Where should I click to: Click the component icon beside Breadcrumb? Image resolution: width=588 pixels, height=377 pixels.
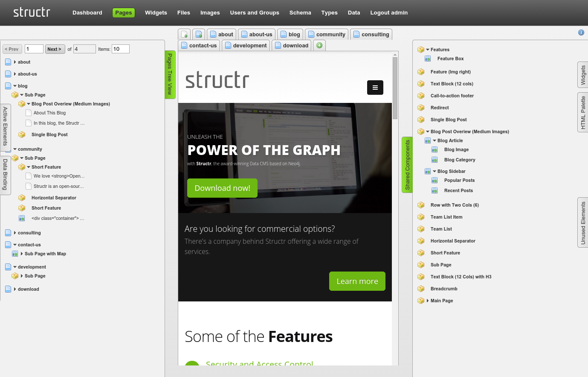point(421,289)
